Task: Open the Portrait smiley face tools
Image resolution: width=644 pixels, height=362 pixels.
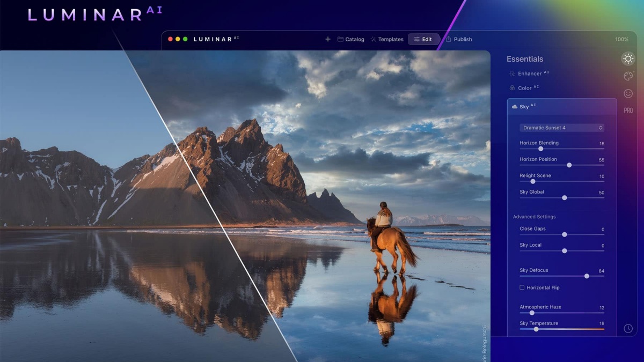Action: click(628, 93)
